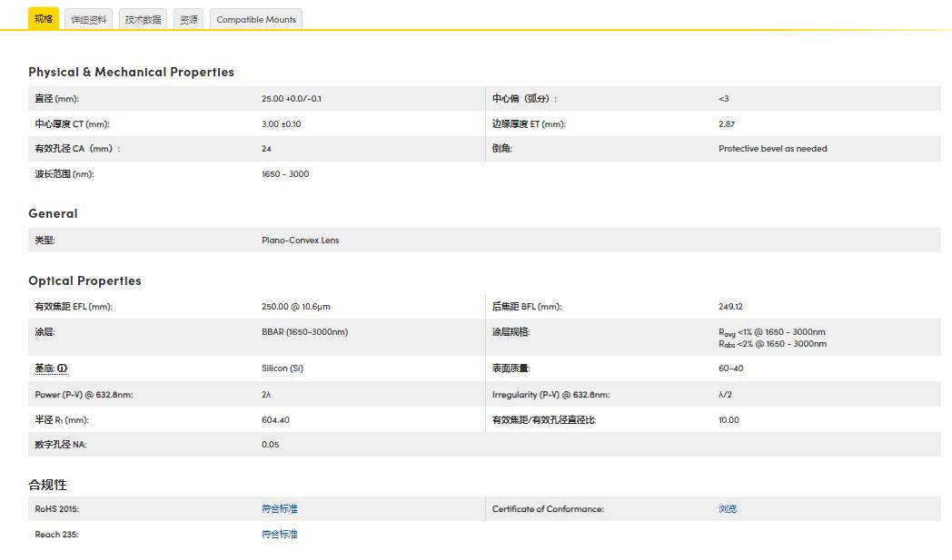Click the active 规格 tab

tap(44, 19)
